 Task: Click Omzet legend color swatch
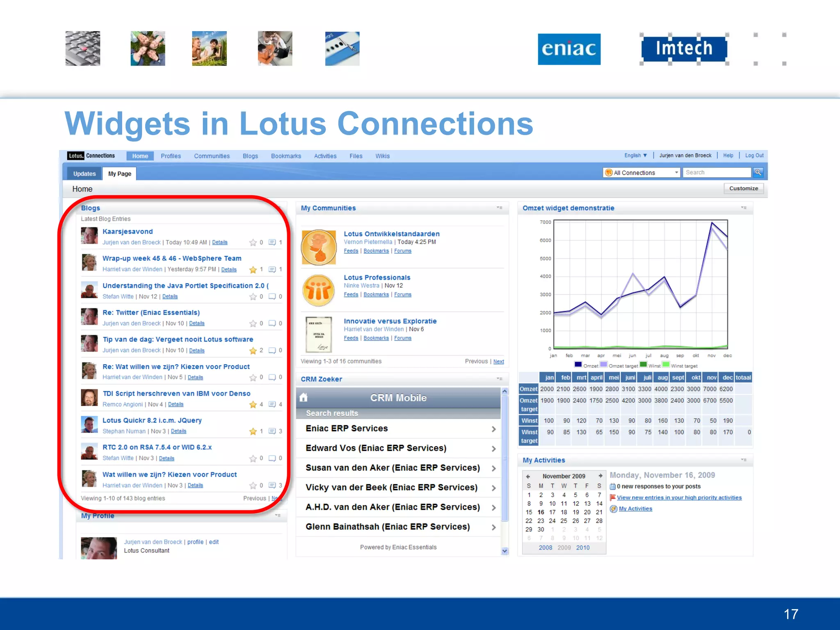pyautogui.click(x=578, y=365)
